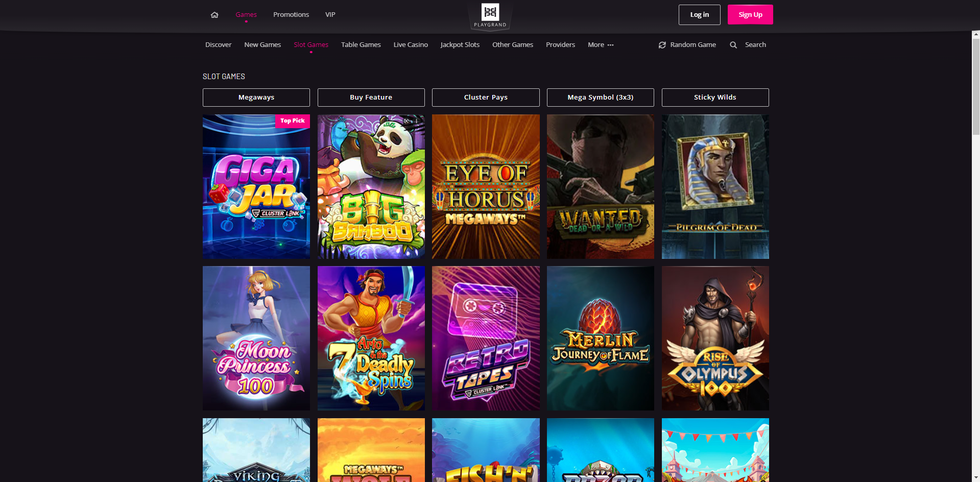Open the Big Bamboo game tile
This screenshot has height=482, width=980.
pos(371,187)
